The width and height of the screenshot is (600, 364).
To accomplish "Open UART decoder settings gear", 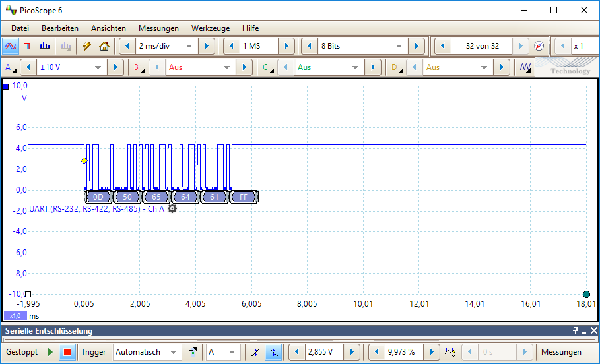I will [172, 208].
